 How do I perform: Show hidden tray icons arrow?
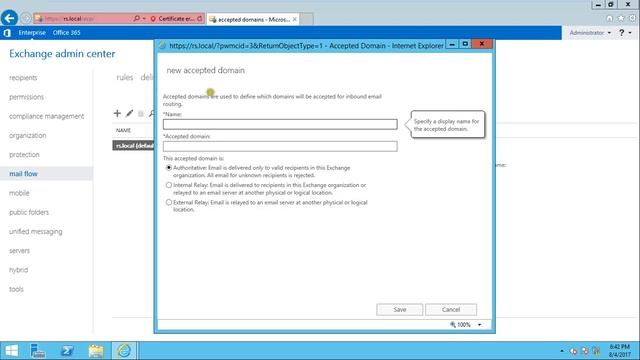(562, 351)
